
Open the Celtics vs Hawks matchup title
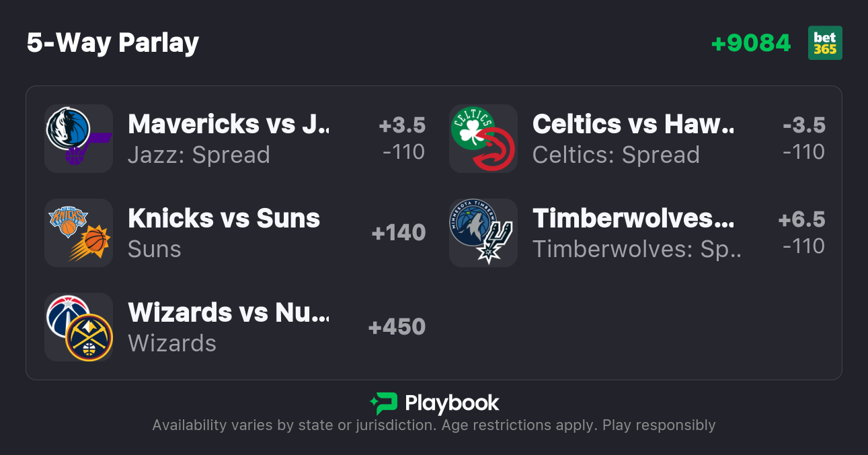tap(633, 124)
